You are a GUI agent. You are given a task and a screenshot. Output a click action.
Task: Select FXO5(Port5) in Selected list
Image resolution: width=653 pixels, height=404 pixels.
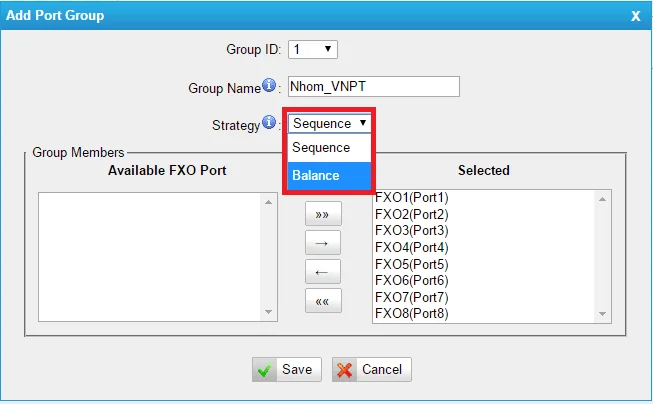pyautogui.click(x=411, y=264)
